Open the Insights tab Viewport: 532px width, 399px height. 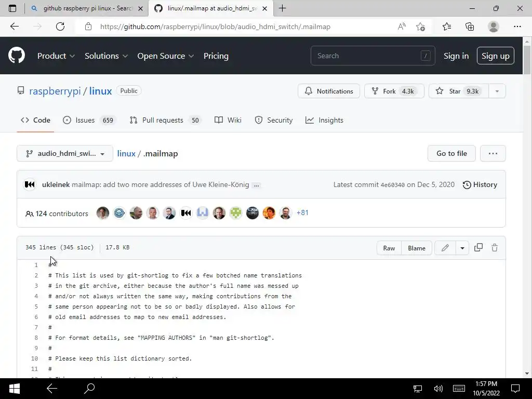click(324, 120)
